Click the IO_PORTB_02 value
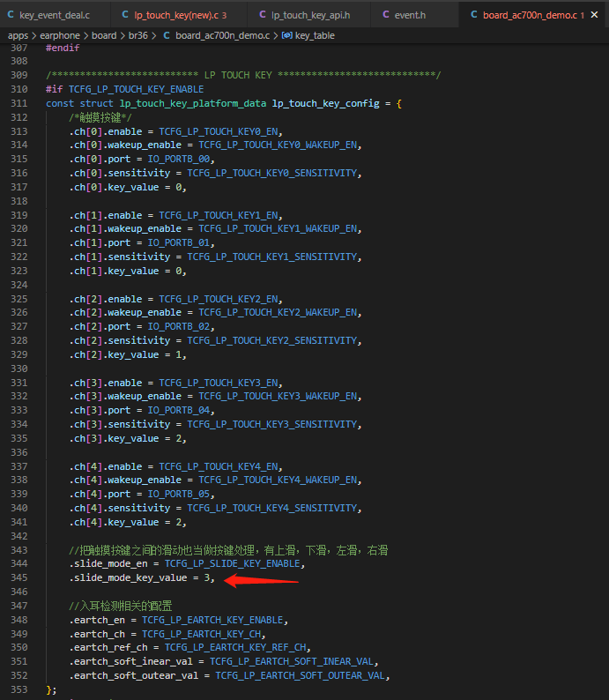This screenshot has height=700, width=609. tap(179, 327)
